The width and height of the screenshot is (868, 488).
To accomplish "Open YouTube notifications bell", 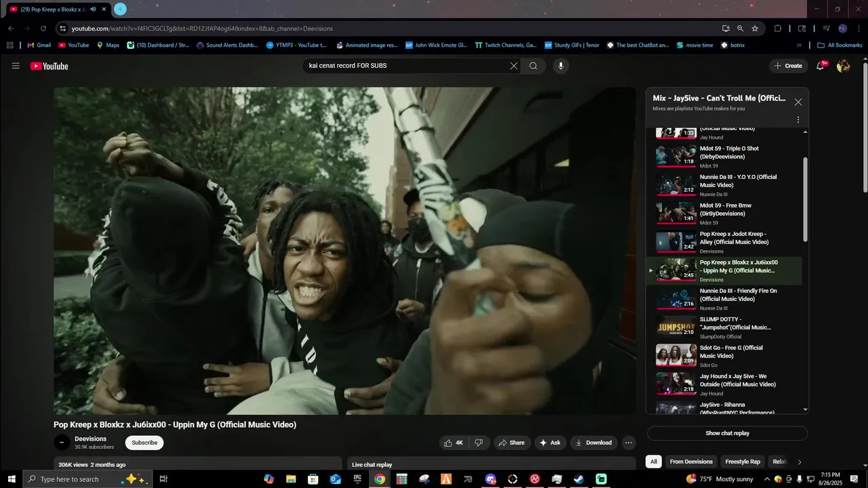I will [x=821, y=66].
